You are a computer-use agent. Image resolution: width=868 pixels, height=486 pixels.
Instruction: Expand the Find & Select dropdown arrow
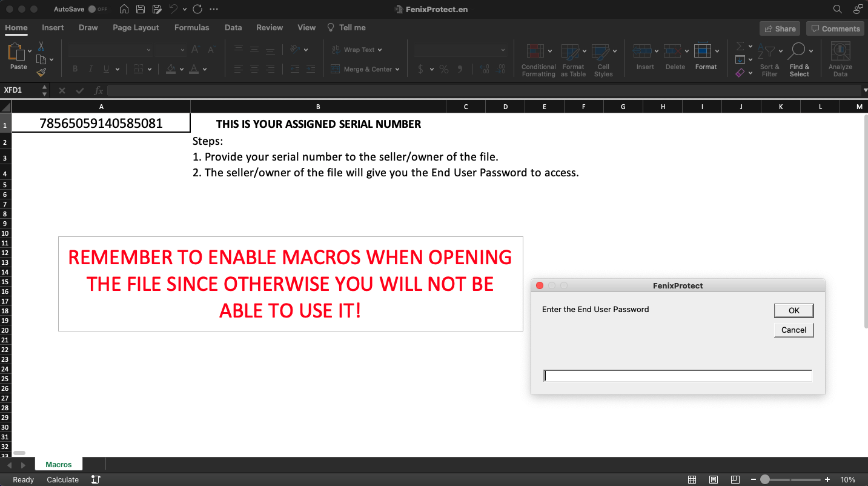coord(811,51)
